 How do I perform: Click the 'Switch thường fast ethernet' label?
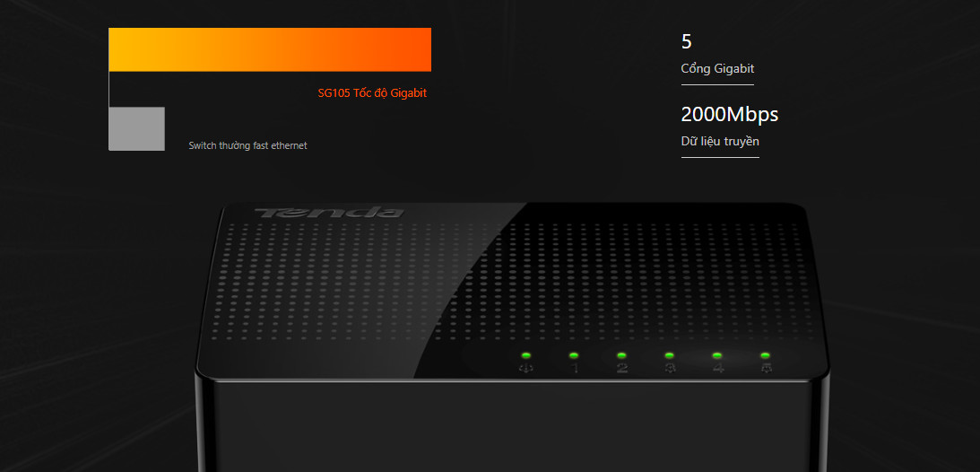[x=247, y=145]
